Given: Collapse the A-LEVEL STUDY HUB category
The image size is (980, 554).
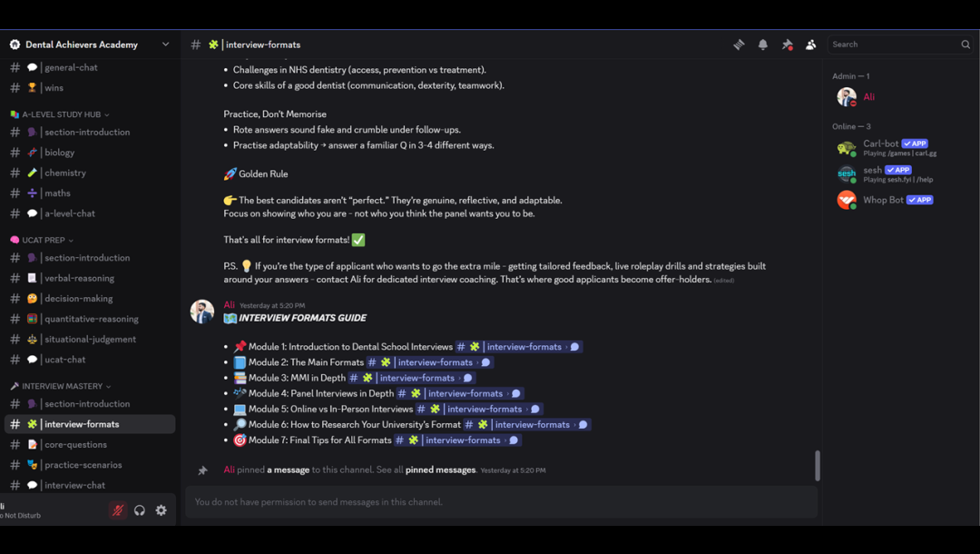Looking at the screenshot, I should tap(60, 114).
